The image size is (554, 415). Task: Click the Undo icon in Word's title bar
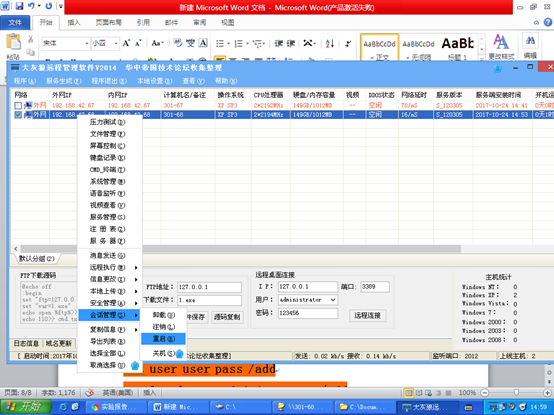tap(32, 6)
